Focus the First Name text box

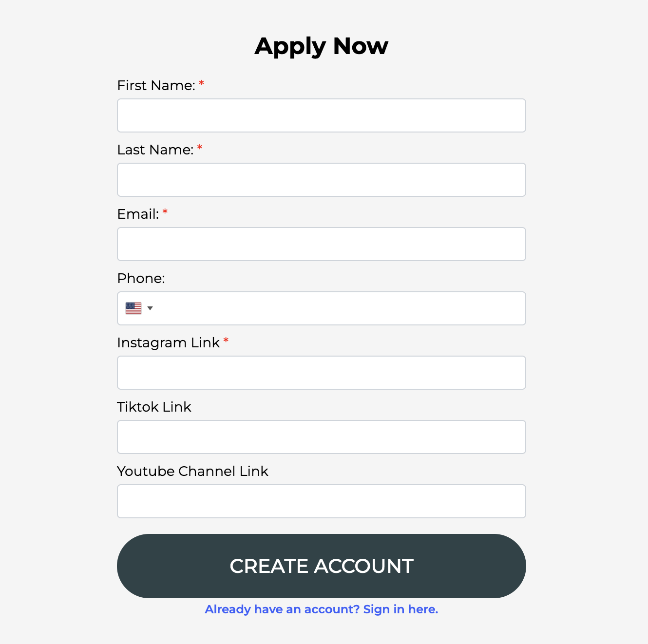pyautogui.click(x=322, y=115)
